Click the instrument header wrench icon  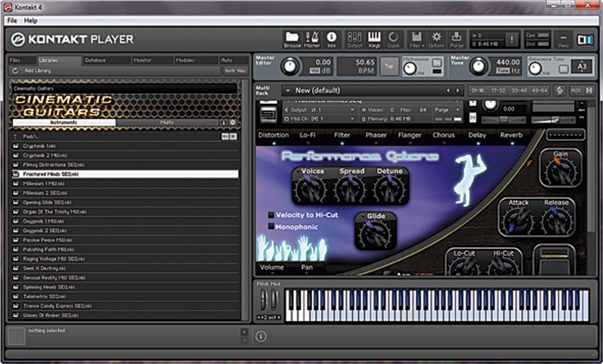point(268,102)
